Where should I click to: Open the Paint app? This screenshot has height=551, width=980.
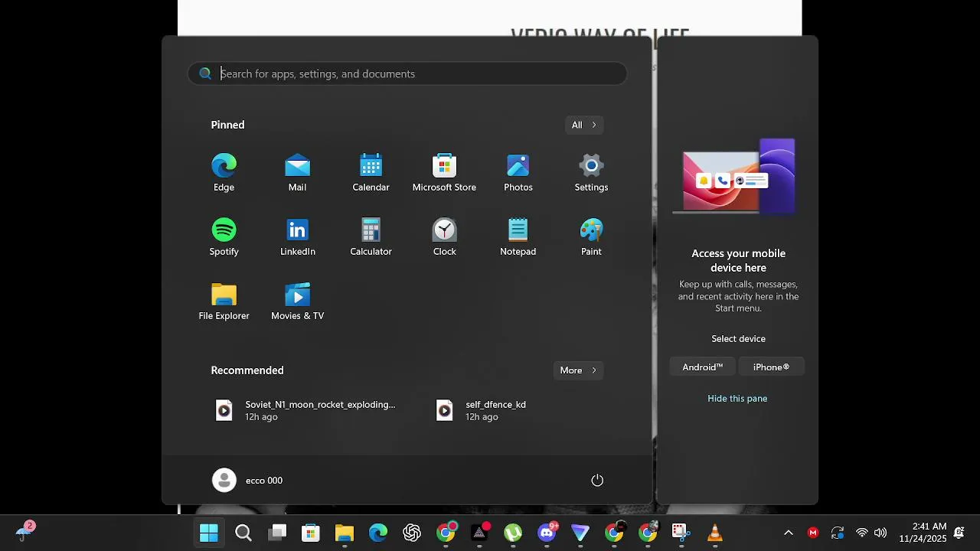click(x=591, y=237)
